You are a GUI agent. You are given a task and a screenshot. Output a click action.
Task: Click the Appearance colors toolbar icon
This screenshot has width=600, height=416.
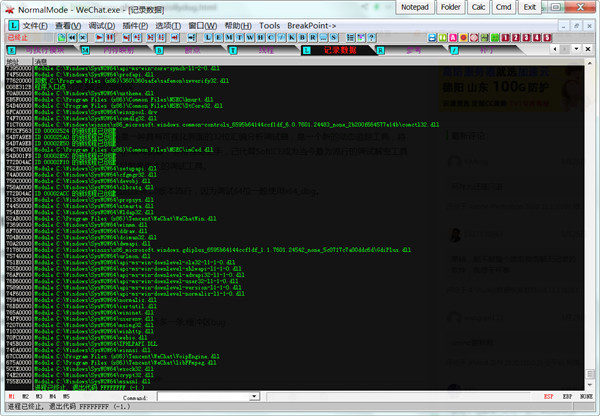tap(361, 38)
